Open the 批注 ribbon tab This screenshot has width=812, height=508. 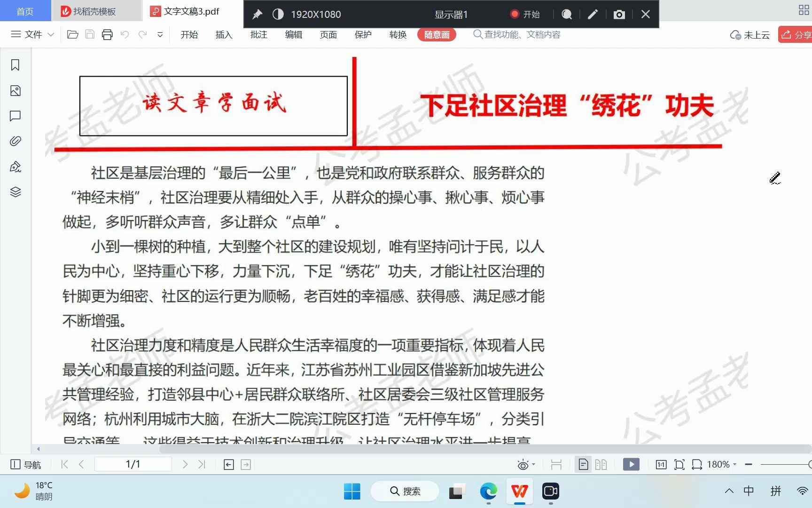click(x=259, y=34)
